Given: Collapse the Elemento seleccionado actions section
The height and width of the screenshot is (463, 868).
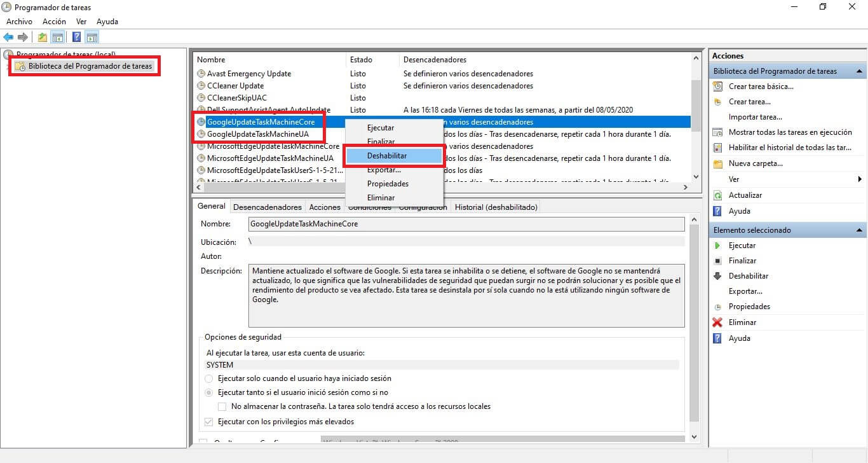Looking at the screenshot, I should coord(859,230).
